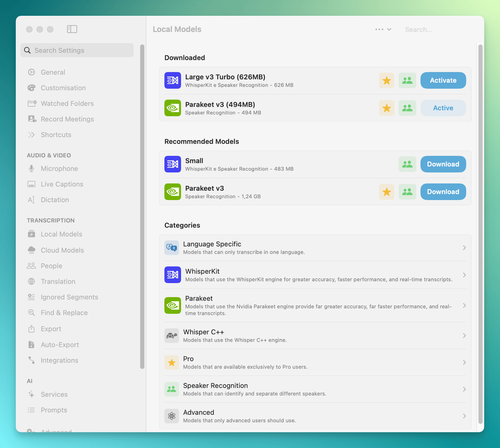Click the sidebar vertical scrollbar
This screenshot has width=500, height=448.
click(x=142, y=207)
